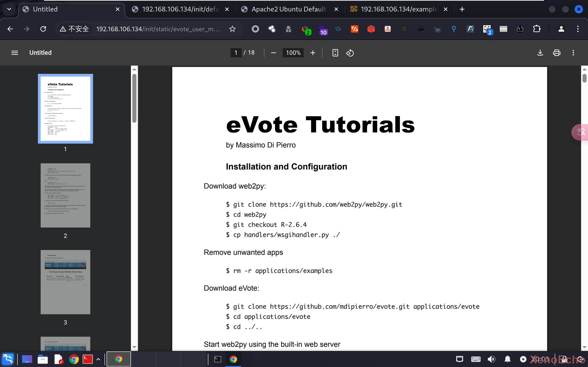Open the PDF viewer more actions menu
The width and height of the screenshot is (588, 367).
point(573,53)
